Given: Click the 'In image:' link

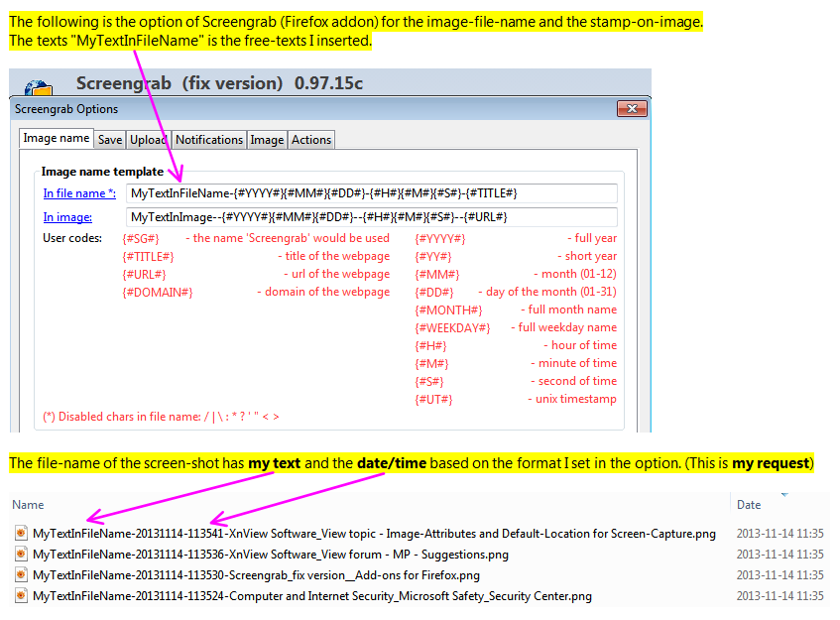Looking at the screenshot, I should pyautogui.click(x=67, y=217).
